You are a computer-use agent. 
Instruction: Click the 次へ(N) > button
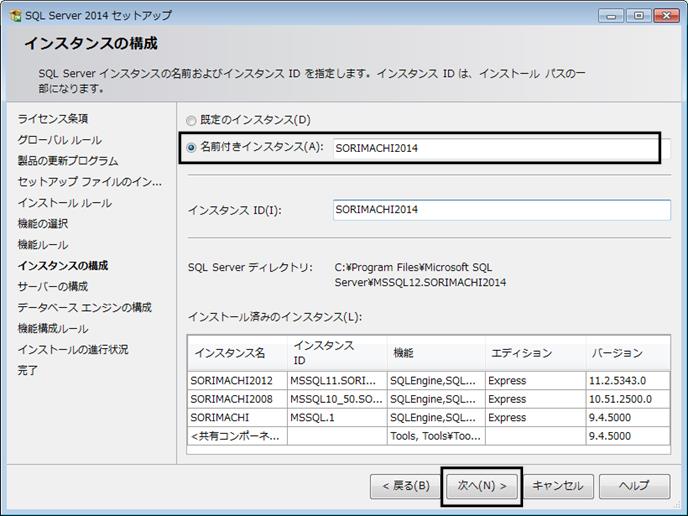(x=482, y=486)
